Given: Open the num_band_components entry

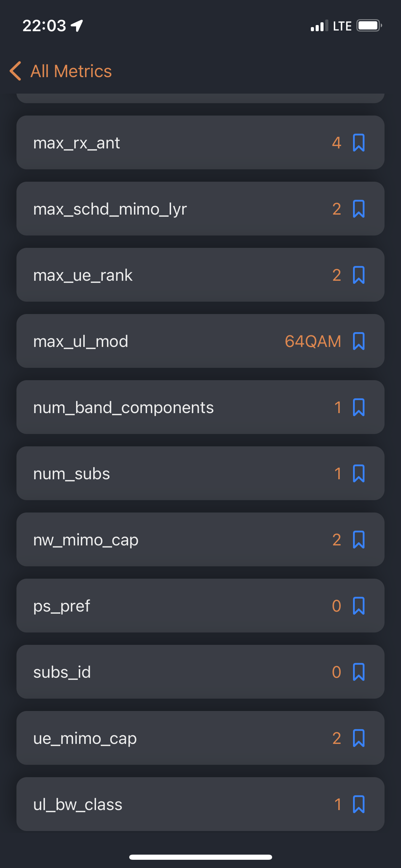Looking at the screenshot, I should pyautogui.click(x=200, y=407).
